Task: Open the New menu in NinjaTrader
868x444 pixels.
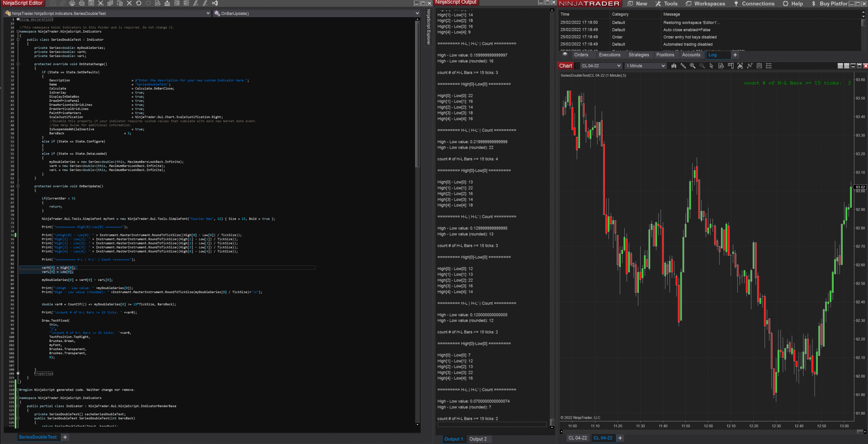Action: point(637,4)
